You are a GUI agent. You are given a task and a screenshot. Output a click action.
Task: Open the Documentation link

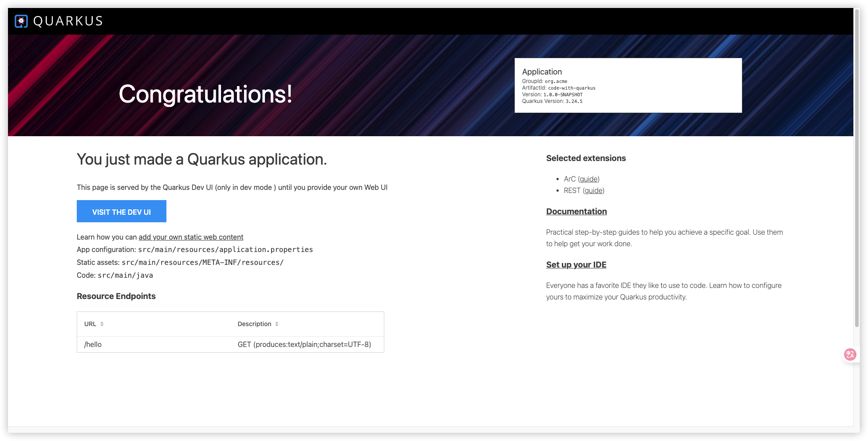pyautogui.click(x=576, y=212)
